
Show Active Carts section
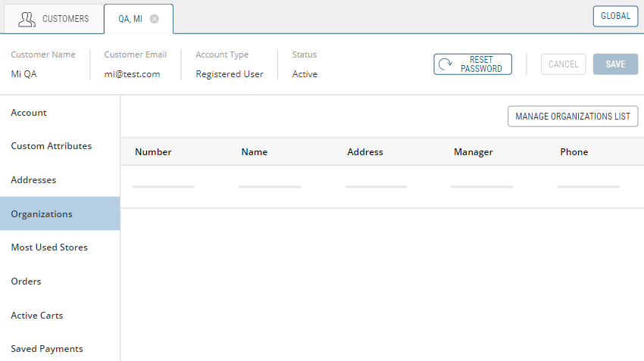37,315
